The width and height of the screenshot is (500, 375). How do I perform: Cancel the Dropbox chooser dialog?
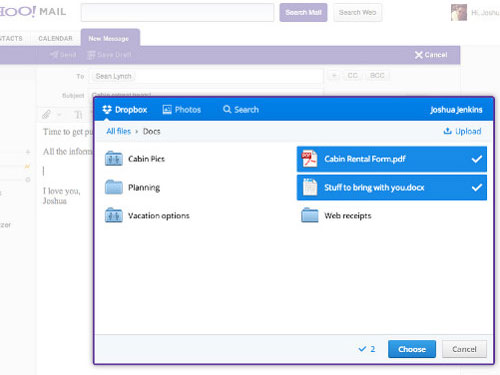464,349
